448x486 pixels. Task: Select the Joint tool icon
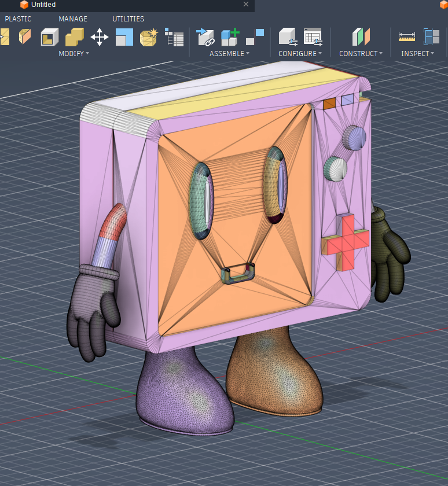(x=205, y=37)
